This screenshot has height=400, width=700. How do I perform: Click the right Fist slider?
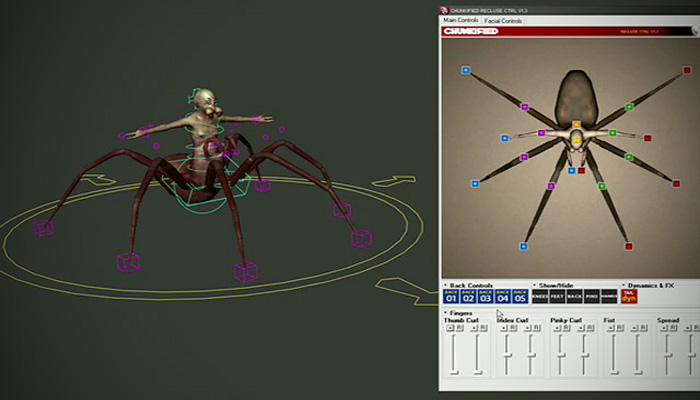click(638, 354)
